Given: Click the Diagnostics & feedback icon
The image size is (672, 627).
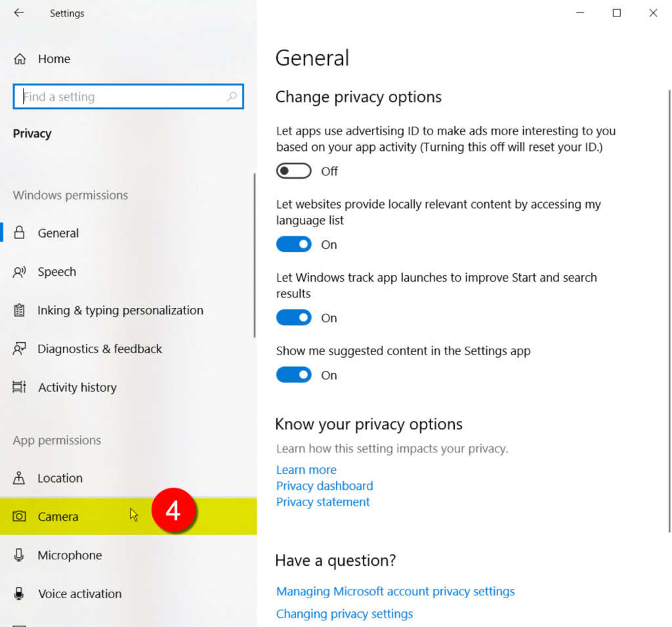Looking at the screenshot, I should [x=20, y=349].
